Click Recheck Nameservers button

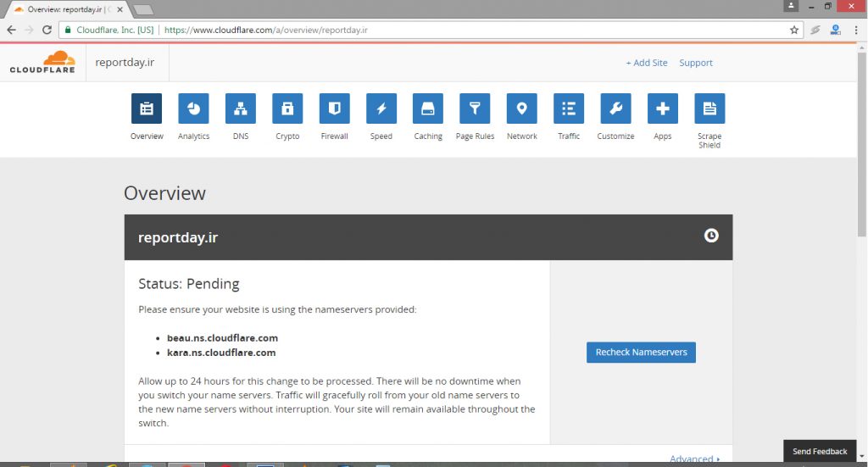641,353
